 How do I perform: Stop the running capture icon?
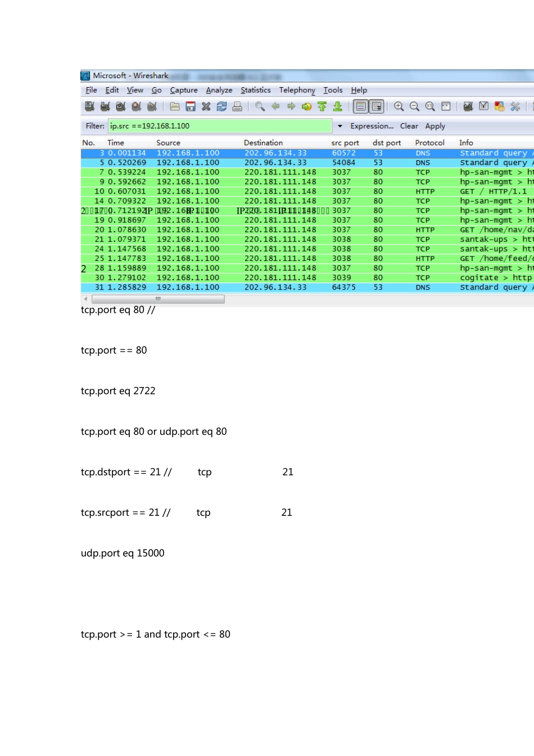coord(136,106)
